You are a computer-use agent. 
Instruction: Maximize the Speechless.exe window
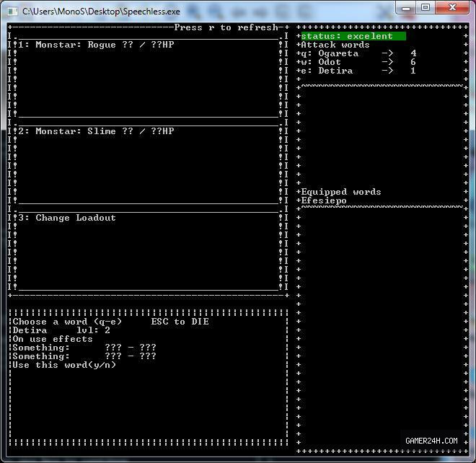point(426,7)
